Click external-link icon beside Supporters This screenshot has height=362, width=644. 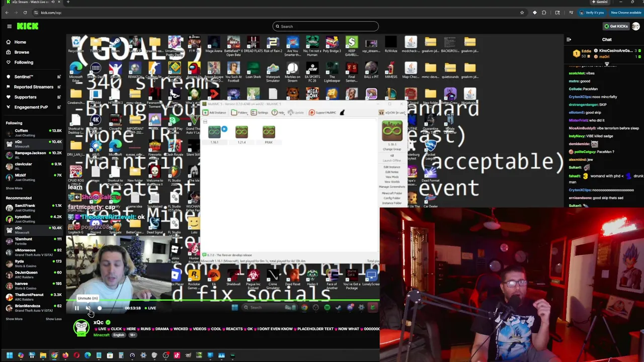tap(59, 97)
